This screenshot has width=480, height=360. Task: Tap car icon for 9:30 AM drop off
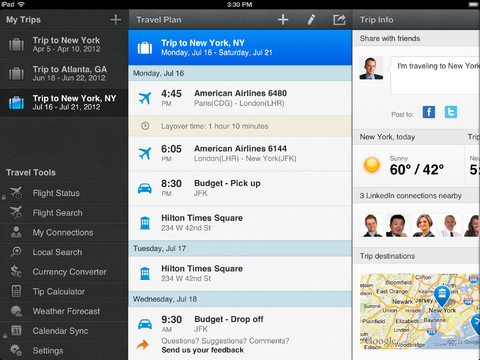[145, 324]
